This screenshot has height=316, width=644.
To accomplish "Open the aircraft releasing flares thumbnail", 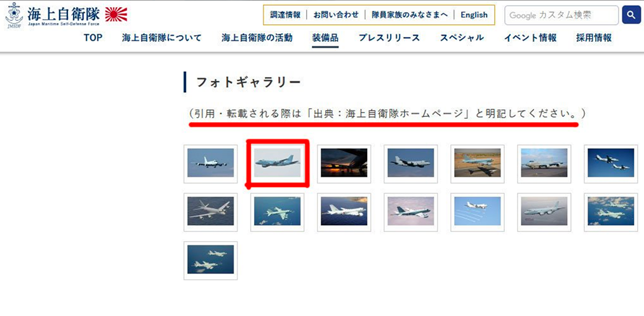I will point(477,211).
